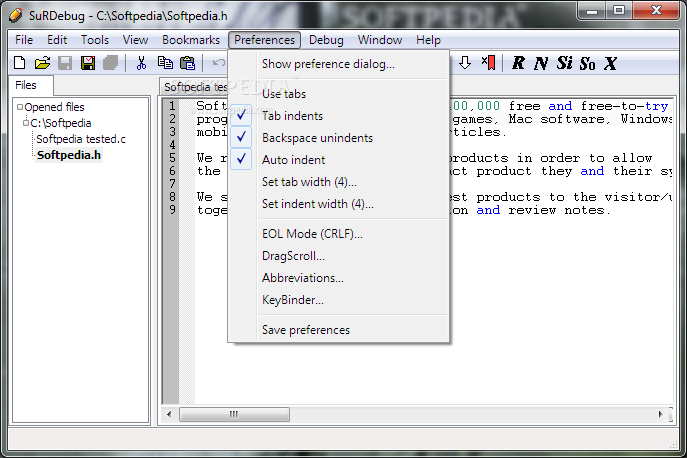Image resolution: width=687 pixels, height=458 pixels.
Task: Click the Save All stacked icon
Action: pos(110,63)
